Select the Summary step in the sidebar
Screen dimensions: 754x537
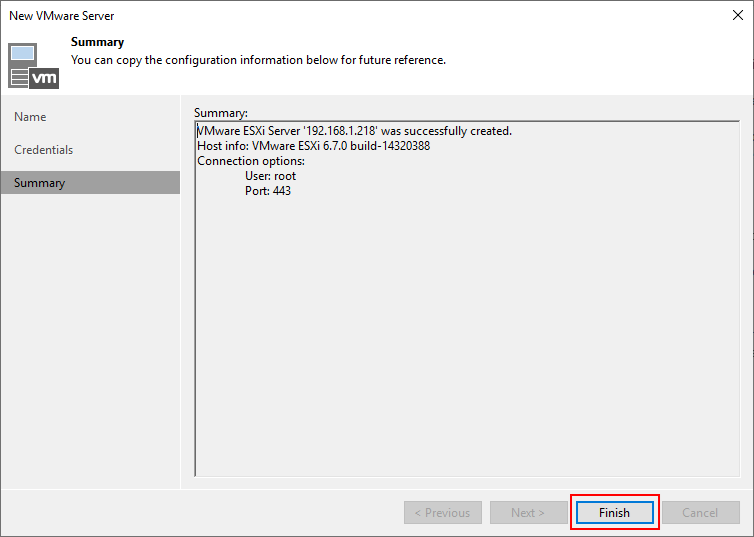point(90,183)
